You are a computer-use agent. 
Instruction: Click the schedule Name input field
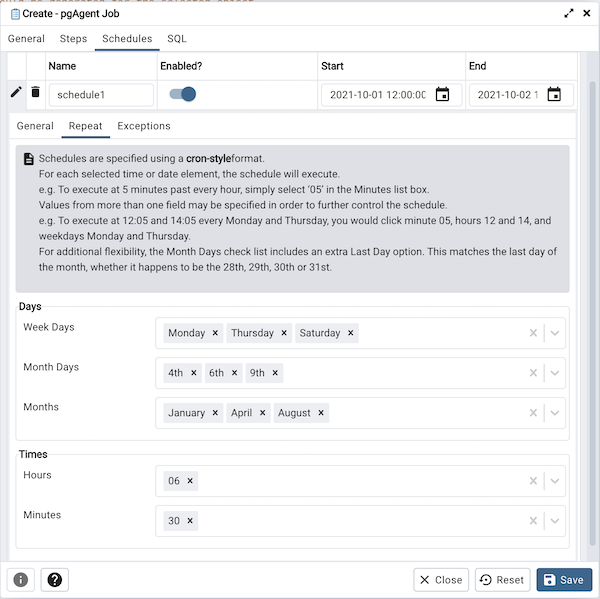tap(101, 95)
